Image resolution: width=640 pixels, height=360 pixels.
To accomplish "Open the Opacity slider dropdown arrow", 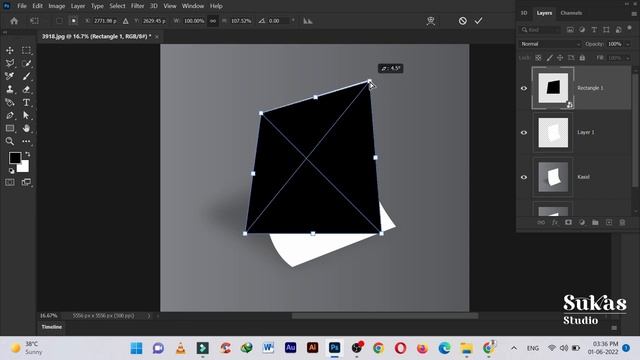I will click(x=628, y=44).
